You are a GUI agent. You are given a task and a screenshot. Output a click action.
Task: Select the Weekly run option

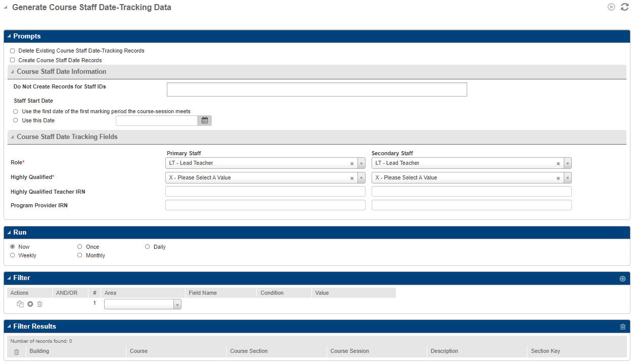(13, 255)
